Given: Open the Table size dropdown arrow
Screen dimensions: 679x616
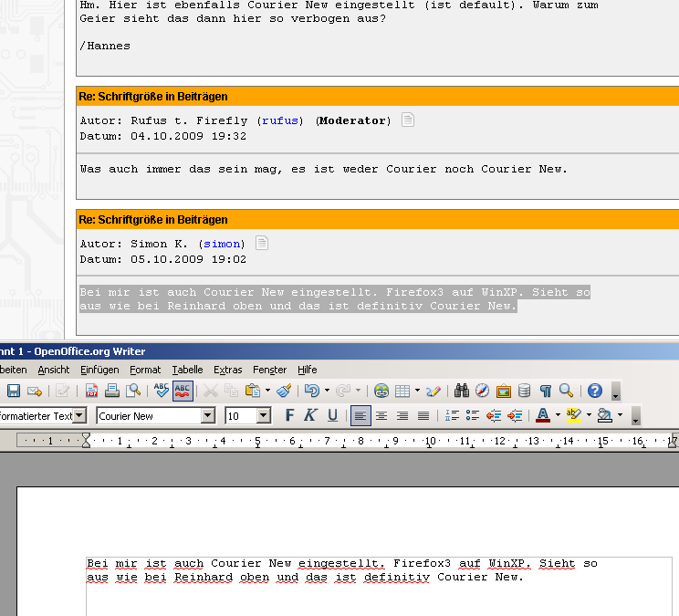Looking at the screenshot, I should point(417,391).
